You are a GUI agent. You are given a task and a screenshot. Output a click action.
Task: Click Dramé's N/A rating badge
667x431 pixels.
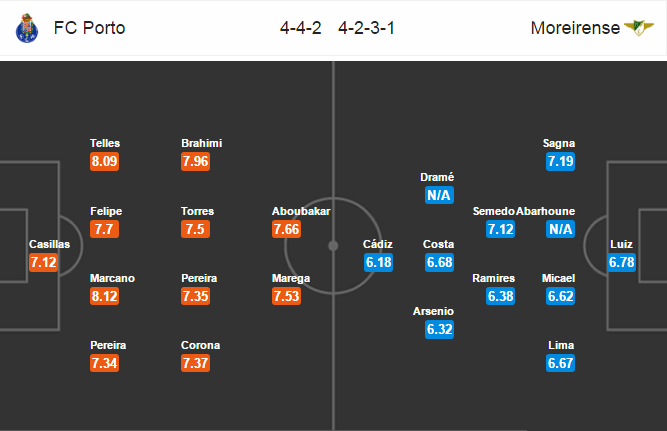click(439, 195)
